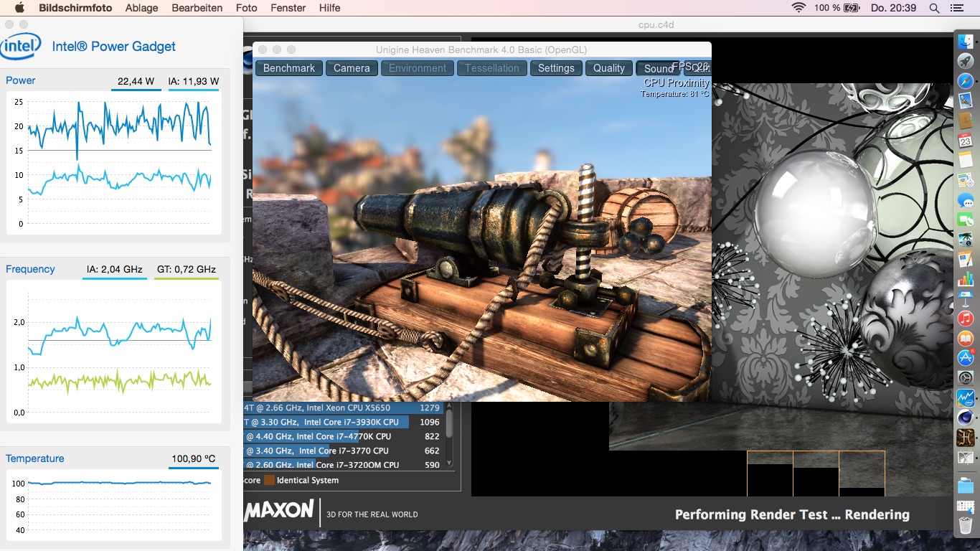The height and width of the screenshot is (551, 980).
Task: Click the IA: 11,93 W power value
Action: pyautogui.click(x=194, y=81)
